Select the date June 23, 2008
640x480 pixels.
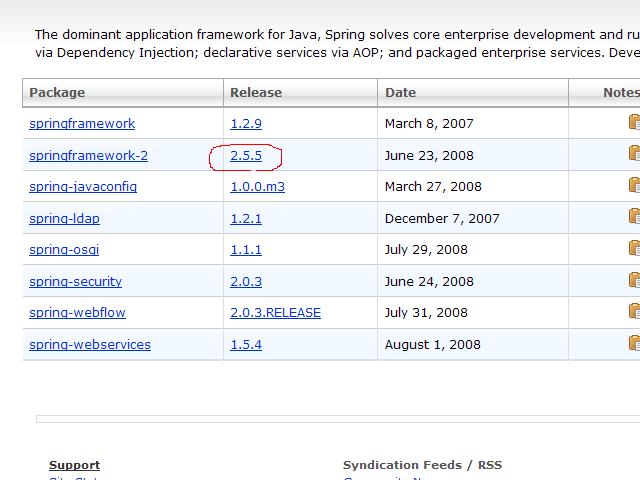(429, 156)
